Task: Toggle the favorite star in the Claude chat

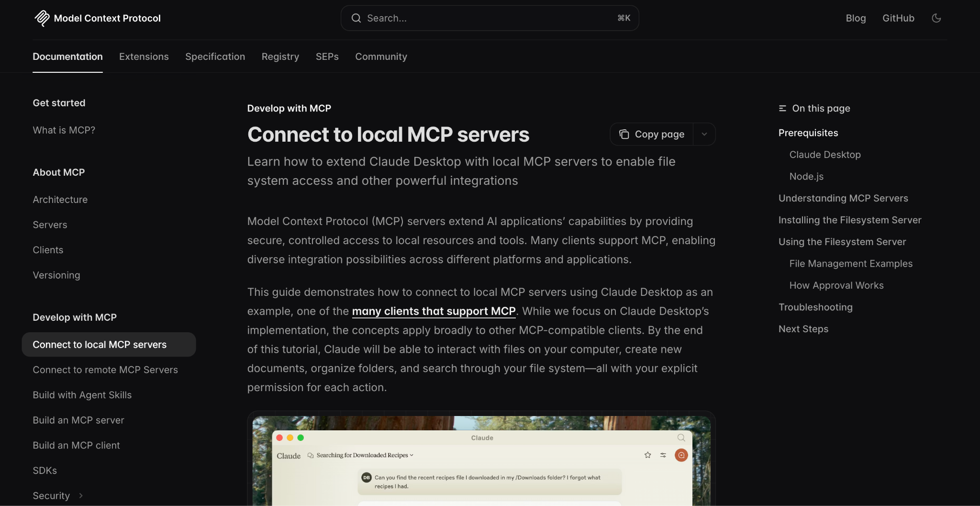Action: pos(647,455)
